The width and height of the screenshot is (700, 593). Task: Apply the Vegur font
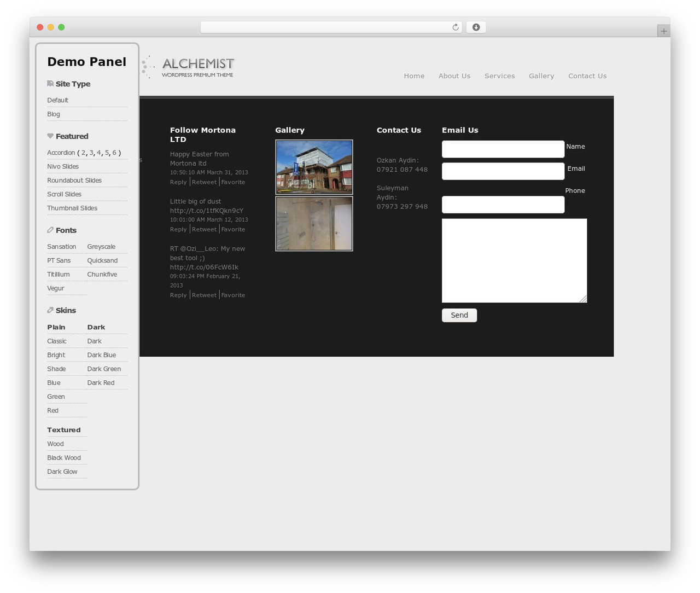55,288
